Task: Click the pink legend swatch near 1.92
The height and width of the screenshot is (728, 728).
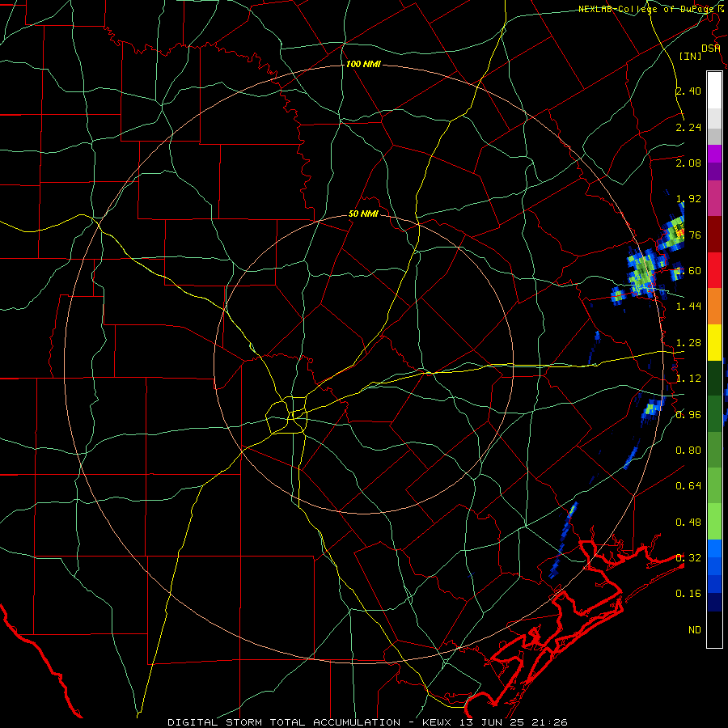Action: point(714,198)
